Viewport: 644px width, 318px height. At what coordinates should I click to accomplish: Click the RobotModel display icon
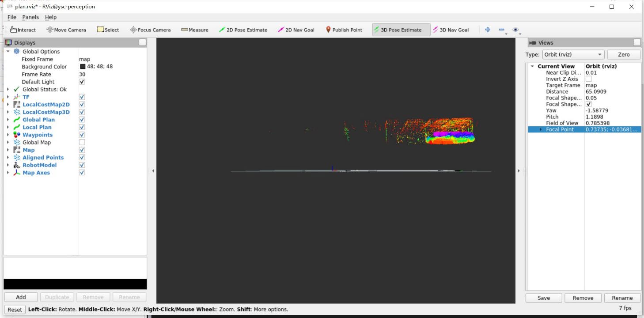(17, 165)
